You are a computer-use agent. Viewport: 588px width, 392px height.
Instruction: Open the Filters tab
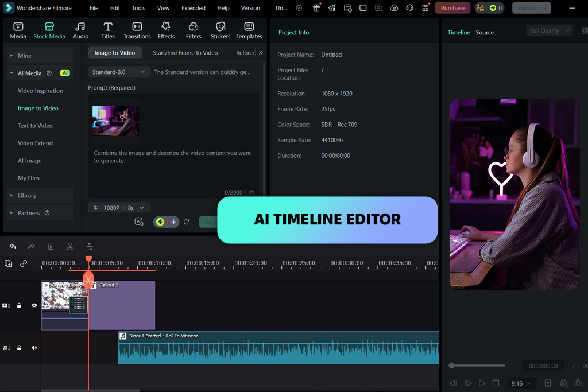pyautogui.click(x=194, y=30)
